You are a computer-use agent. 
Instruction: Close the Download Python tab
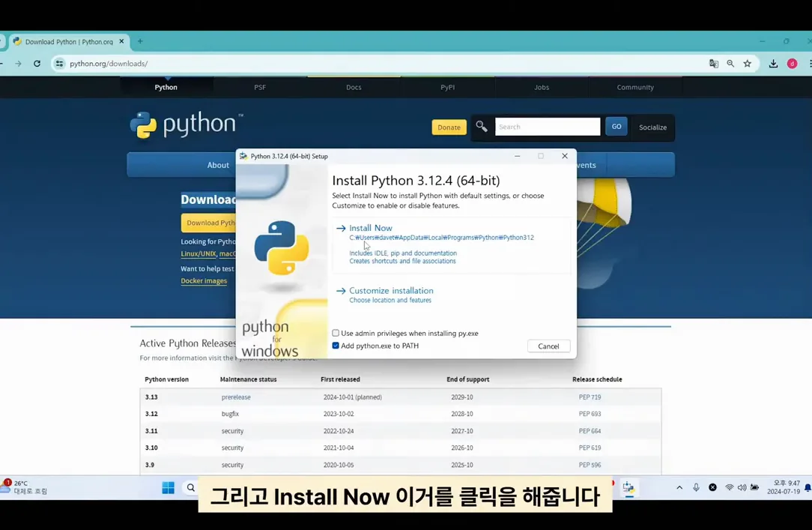[x=121, y=41]
